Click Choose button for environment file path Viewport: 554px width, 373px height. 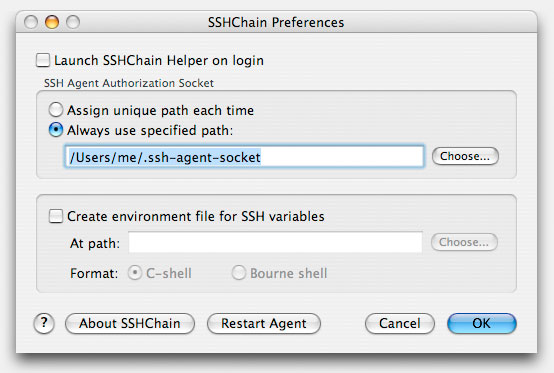point(464,242)
